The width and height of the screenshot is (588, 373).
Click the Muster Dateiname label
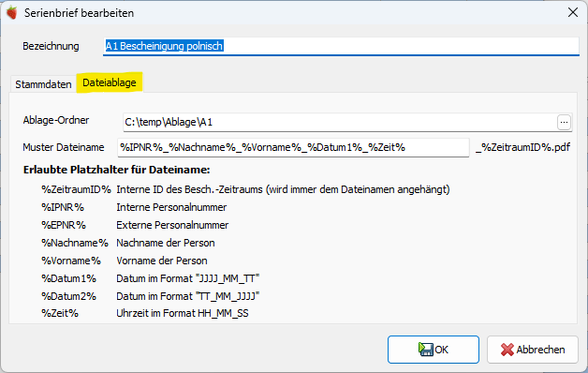[x=64, y=147]
